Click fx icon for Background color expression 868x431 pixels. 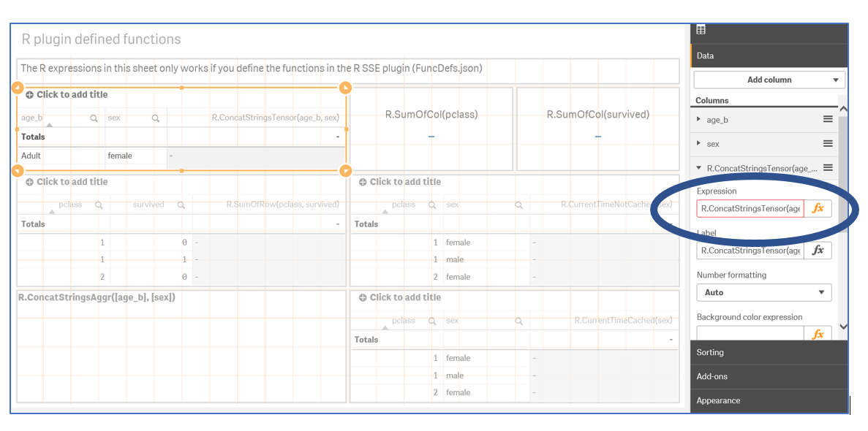[818, 334]
